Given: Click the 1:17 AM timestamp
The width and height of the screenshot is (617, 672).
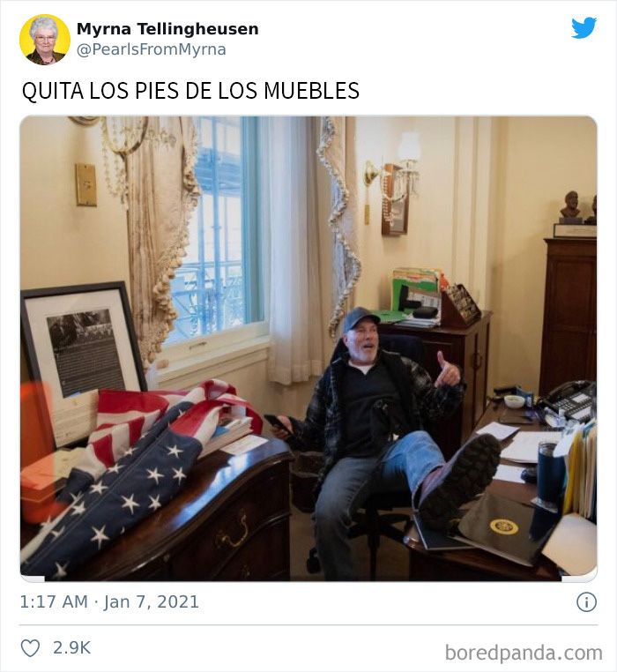Looking at the screenshot, I should pos(54,601).
